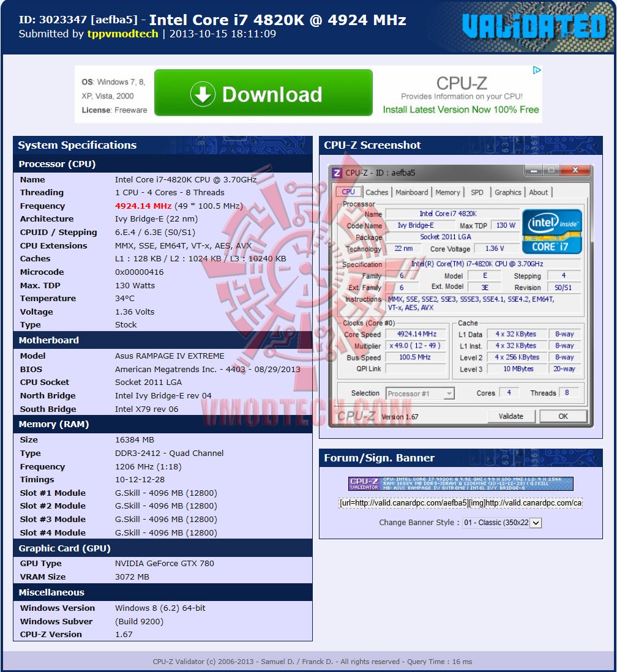This screenshot has height=672, width=617.
Task: Click the Multiplier x 49.0 field in CPU-Z
Action: click(x=416, y=345)
